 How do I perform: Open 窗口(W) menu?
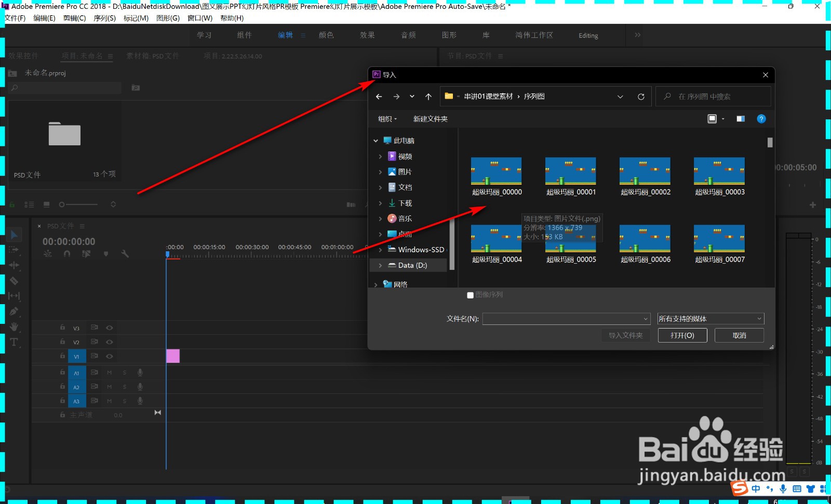click(200, 18)
